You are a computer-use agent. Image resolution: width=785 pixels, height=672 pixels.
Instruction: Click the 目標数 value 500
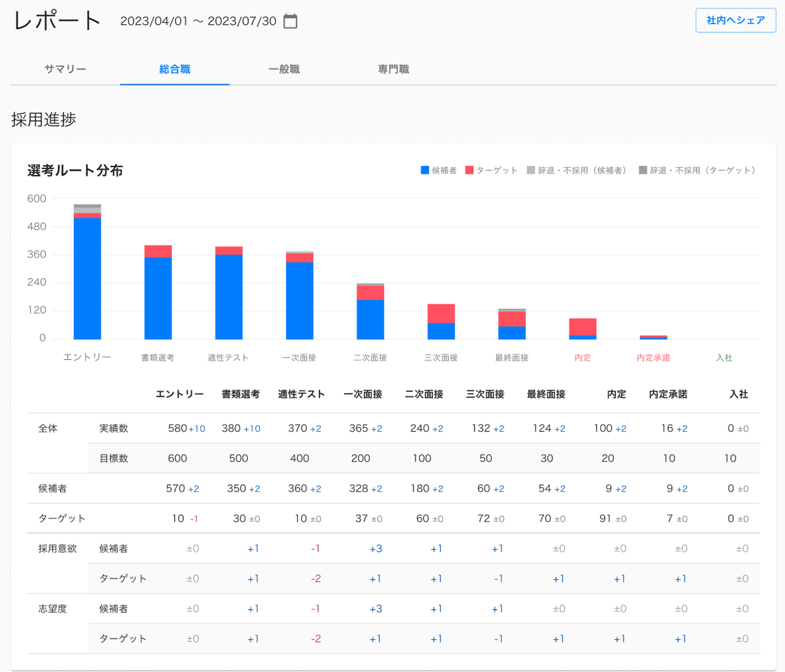238,458
